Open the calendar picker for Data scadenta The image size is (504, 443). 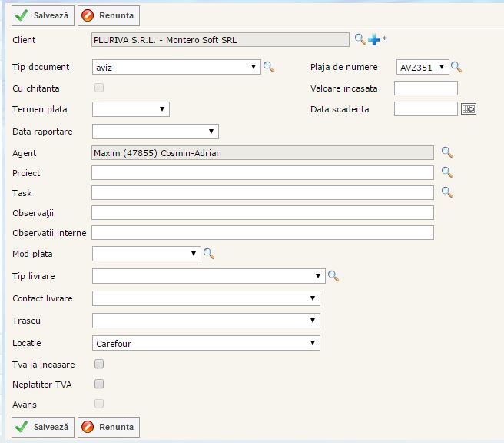[469, 109]
